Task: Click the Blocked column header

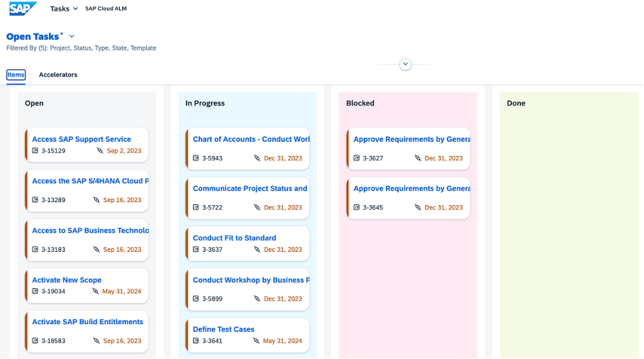Action: point(360,103)
